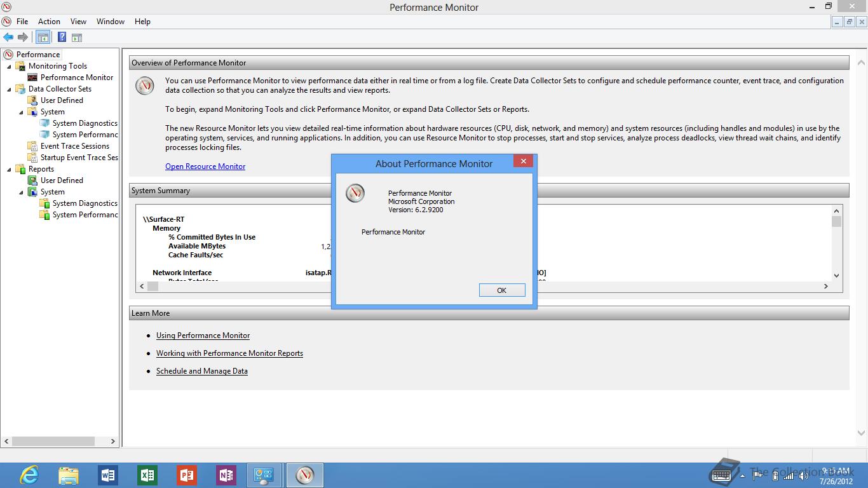This screenshot has width=868, height=488.
Task: Toggle the Show/Hide Console Tree toolbar button
Action: point(43,37)
